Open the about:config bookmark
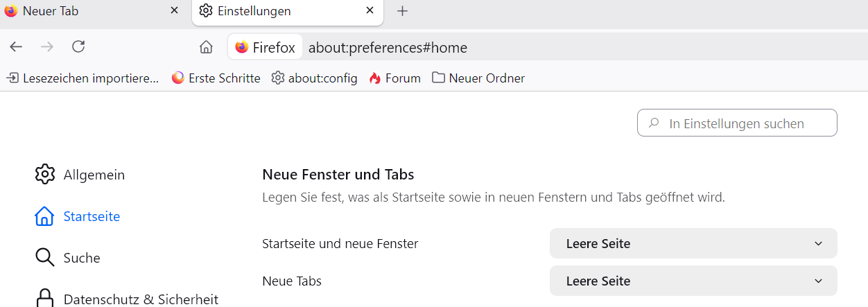Viewport: 868px width, 307px height. pyautogui.click(x=314, y=78)
